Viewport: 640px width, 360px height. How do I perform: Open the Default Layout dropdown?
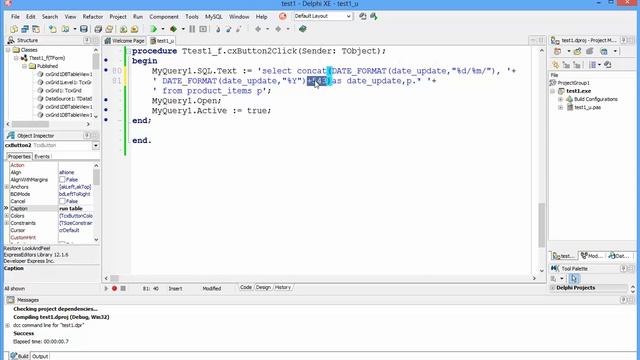[349, 16]
